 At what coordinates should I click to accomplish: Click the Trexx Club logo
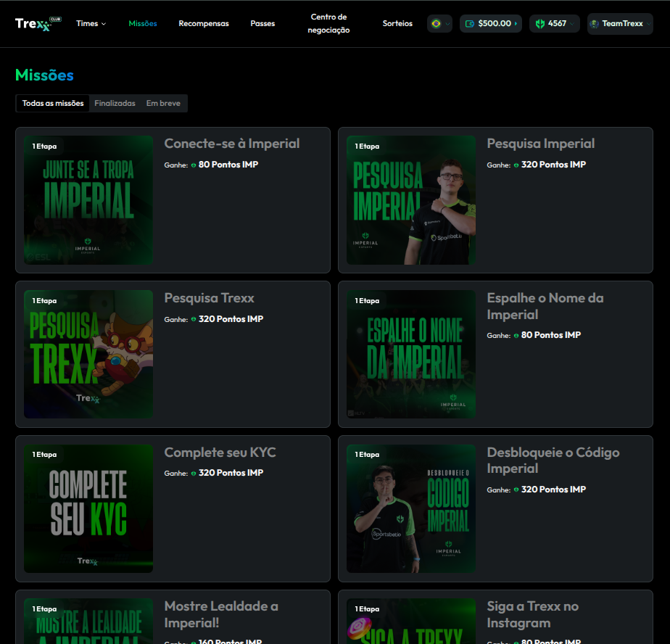click(38, 24)
